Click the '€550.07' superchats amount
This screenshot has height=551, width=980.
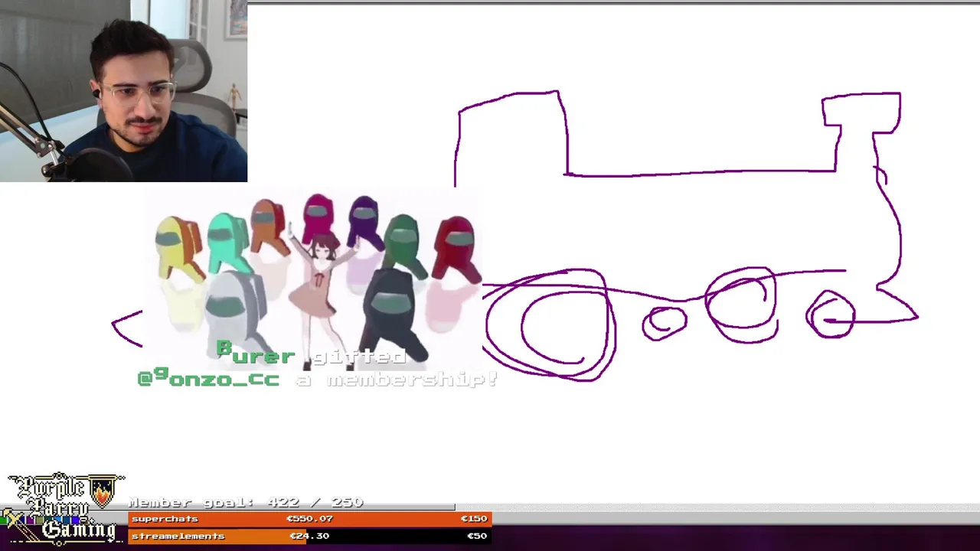click(309, 519)
